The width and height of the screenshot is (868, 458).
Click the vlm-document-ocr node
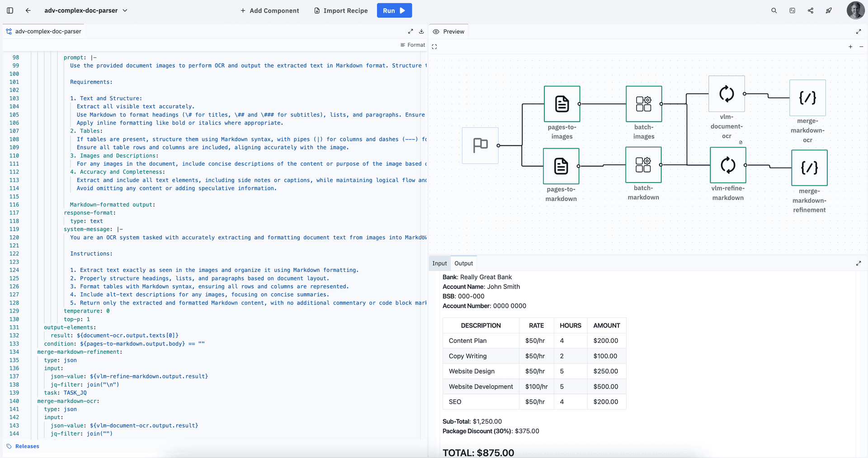(x=726, y=93)
